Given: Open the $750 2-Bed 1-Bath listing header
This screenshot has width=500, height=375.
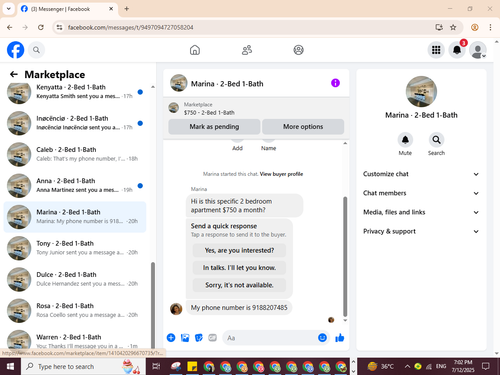Looking at the screenshot, I should [x=256, y=108].
